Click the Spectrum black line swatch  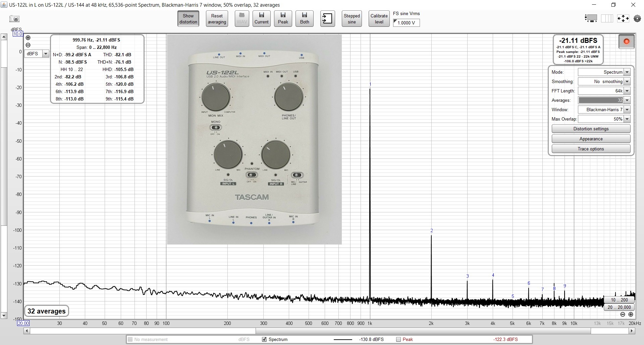tap(343, 339)
